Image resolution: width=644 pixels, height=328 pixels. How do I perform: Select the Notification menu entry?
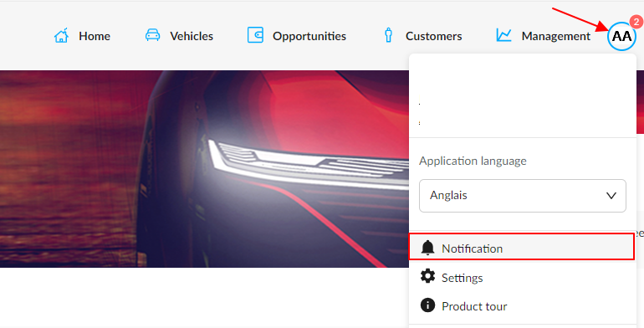coord(522,247)
